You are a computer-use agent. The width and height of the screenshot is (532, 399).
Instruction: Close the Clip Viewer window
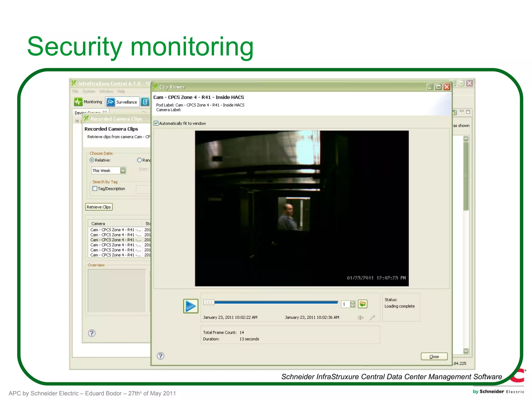point(447,87)
